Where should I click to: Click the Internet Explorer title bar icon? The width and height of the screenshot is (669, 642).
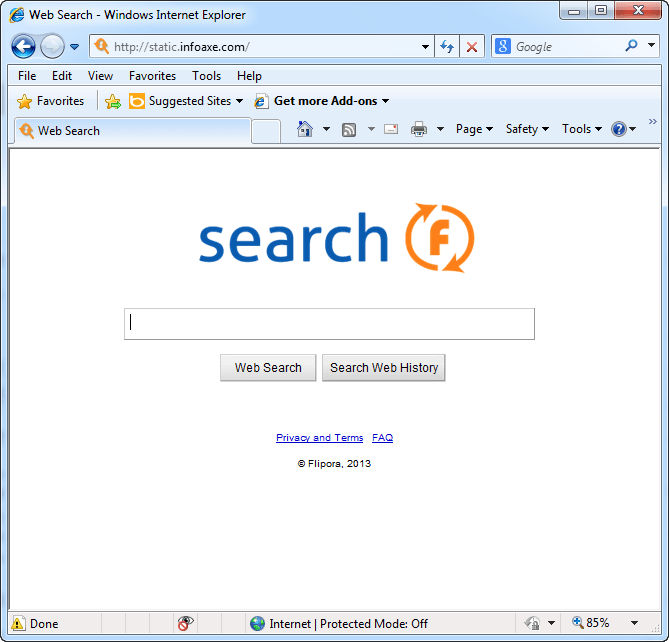17,15
